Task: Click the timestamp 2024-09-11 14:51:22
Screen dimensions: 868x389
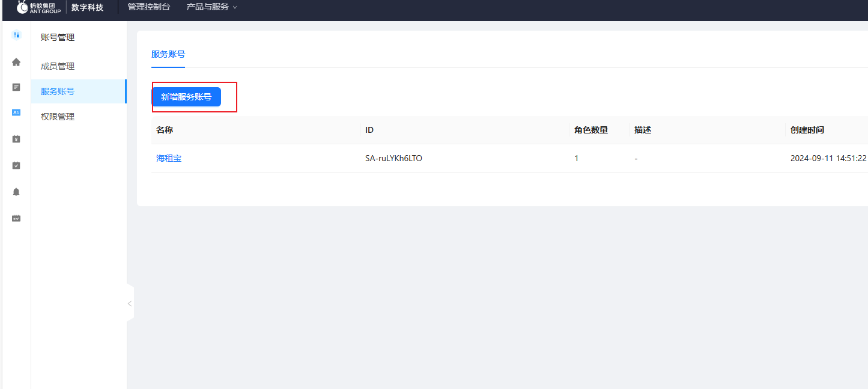Action: (x=828, y=158)
